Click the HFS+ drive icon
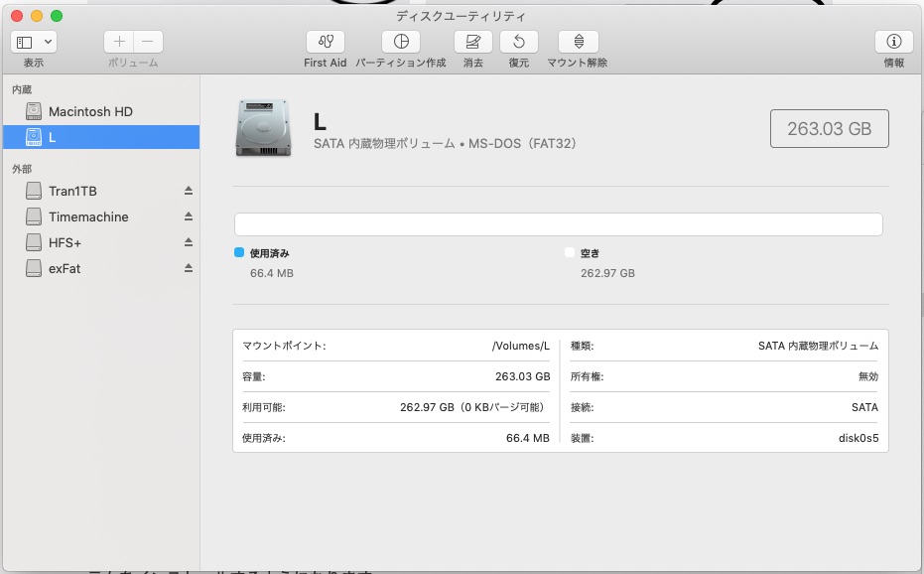This screenshot has height=574, width=924. click(34, 242)
